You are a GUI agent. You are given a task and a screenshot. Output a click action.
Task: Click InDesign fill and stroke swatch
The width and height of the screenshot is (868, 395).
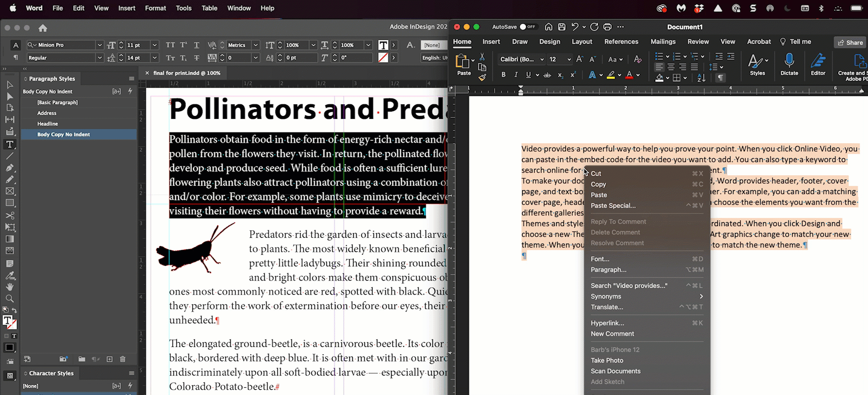click(x=9, y=322)
